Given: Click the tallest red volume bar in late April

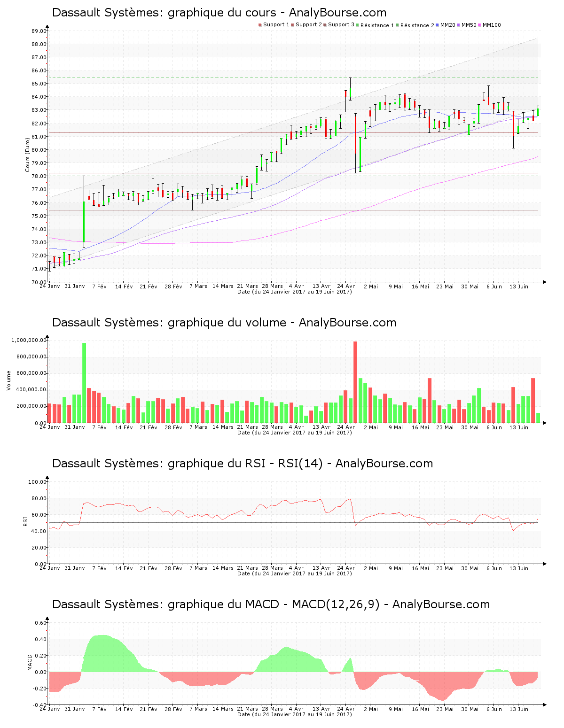Looking at the screenshot, I should click(355, 382).
